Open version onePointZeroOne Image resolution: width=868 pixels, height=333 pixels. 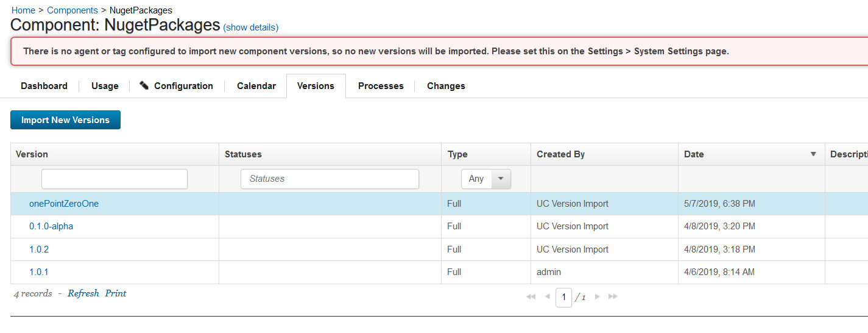(64, 204)
